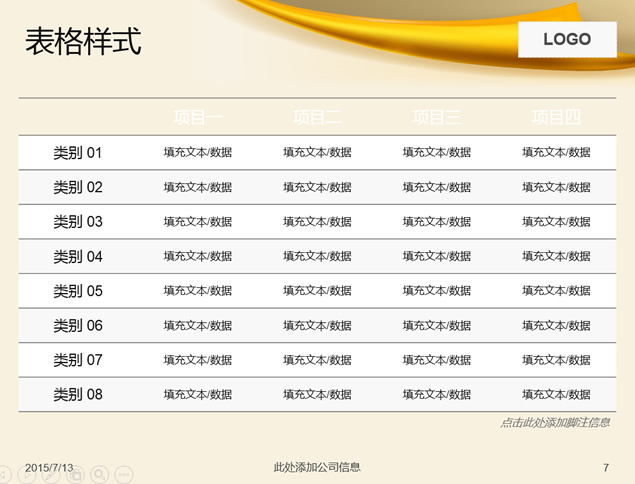Viewport: 635px width, 484px height.
Task: Click 类别 06 cell under 项目二
Action: point(317,325)
